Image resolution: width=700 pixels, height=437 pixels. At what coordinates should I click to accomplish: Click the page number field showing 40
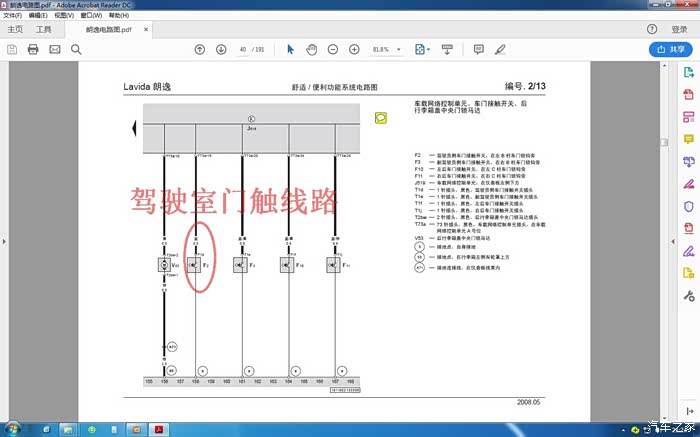[x=242, y=50]
